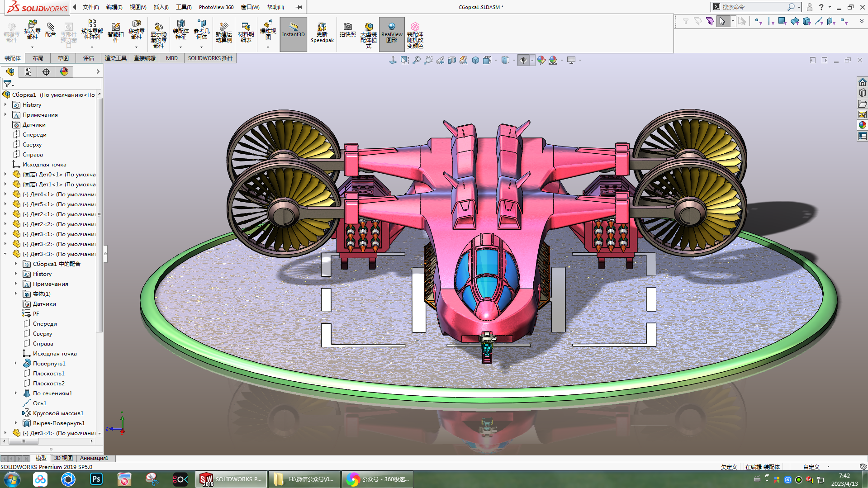The image size is (868, 488).
Task: Toggle the hide/show items eye button
Action: (523, 60)
